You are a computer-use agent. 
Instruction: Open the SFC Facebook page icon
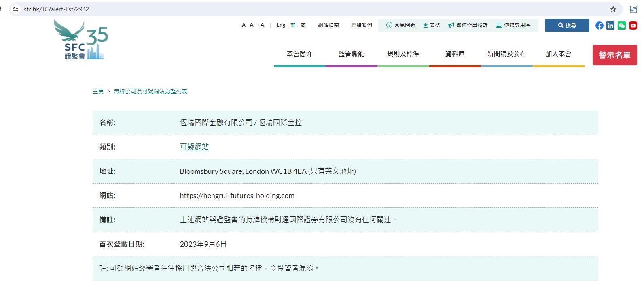tap(599, 26)
